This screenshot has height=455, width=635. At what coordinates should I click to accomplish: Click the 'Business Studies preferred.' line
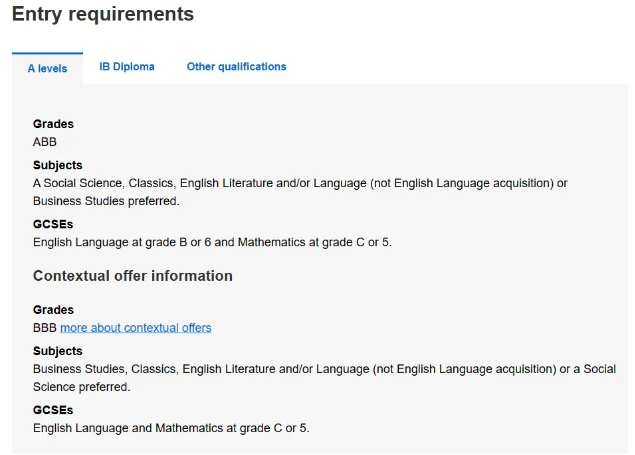click(x=106, y=201)
